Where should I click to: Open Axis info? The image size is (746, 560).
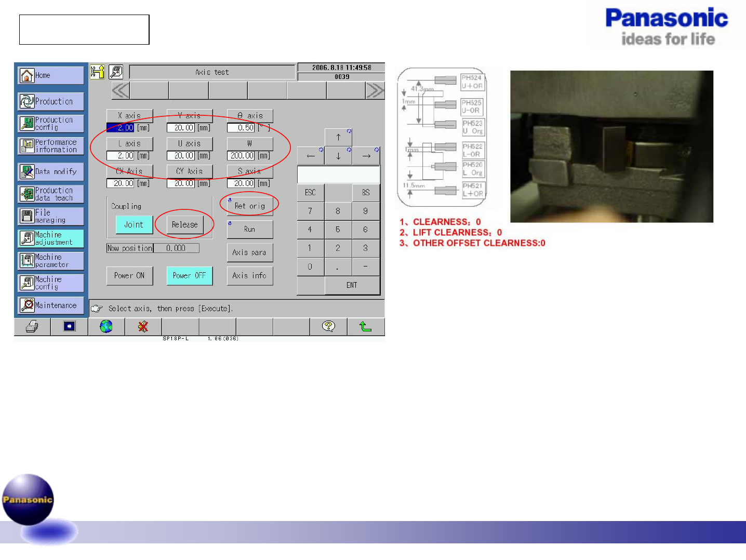coord(250,276)
